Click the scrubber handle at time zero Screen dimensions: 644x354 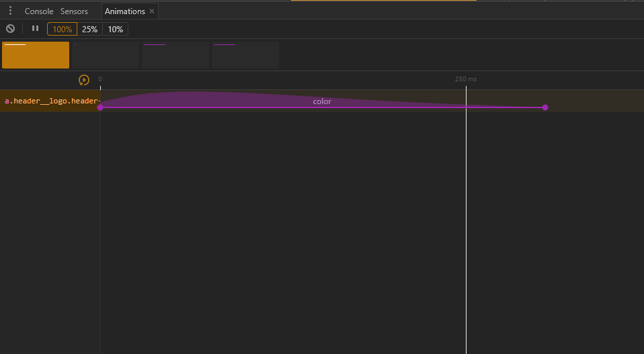click(x=100, y=88)
